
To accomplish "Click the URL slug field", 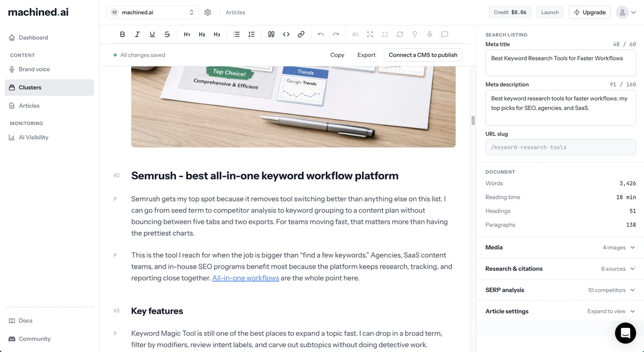I will [x=560, y=147].
